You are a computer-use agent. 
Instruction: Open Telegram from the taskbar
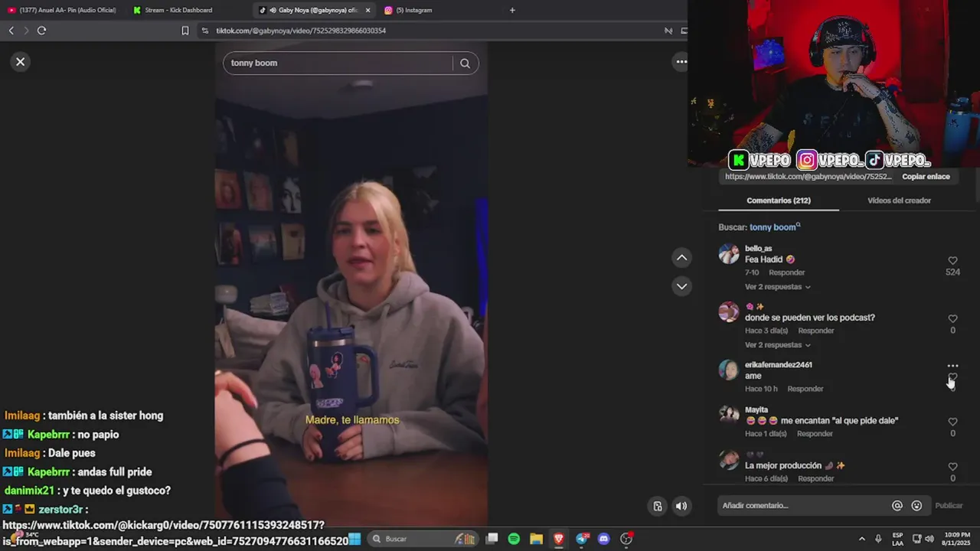(x=582, y=539)
